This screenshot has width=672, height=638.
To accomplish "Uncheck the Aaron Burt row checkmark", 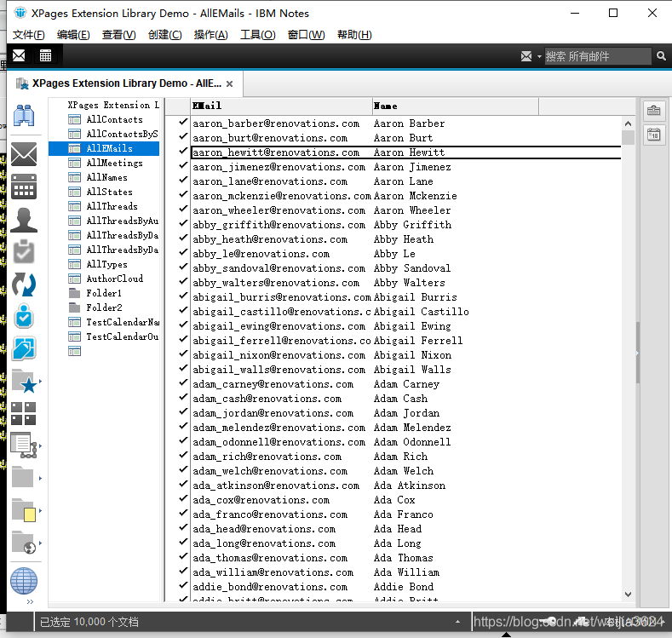I will pos(183,136).
